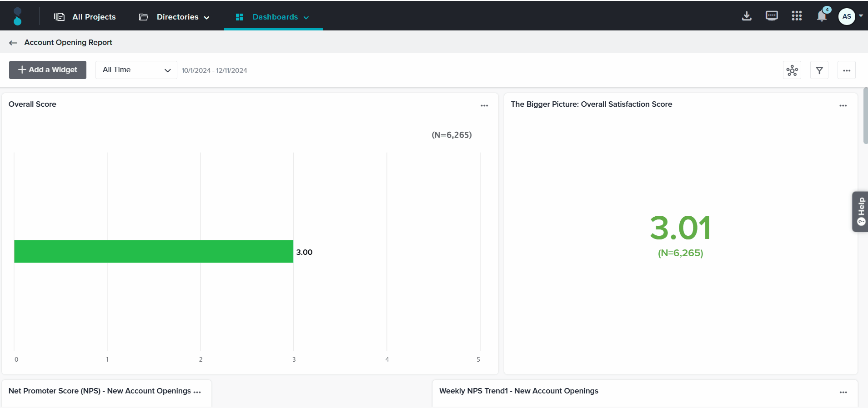Open the network diagram icon button
Screen dimensions: 868x408
point(792,70)
